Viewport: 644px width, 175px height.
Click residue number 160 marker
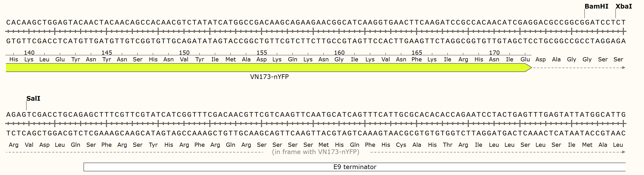click(x=339, y=53)
